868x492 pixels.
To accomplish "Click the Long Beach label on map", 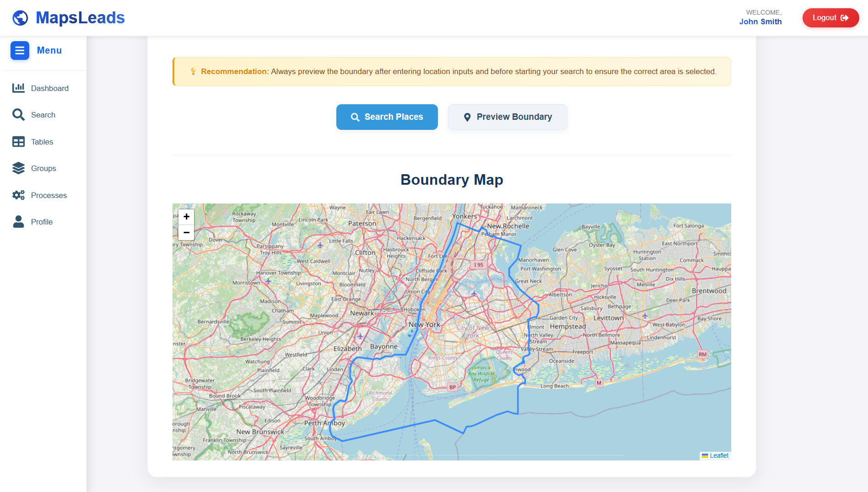I will (555, 386).
